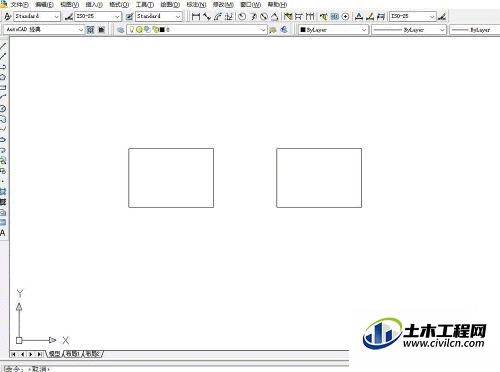Image resolution: width=500 pixels, height=372 pixels.
Task: Expand the ByLayer linetype dropdown
Action: tap(442, 30)
